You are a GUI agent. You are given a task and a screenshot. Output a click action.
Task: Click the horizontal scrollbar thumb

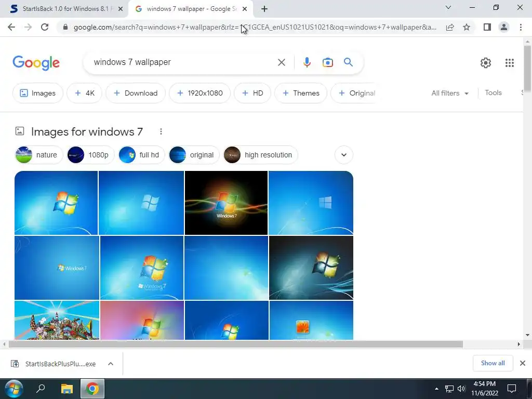click(236, 344)
